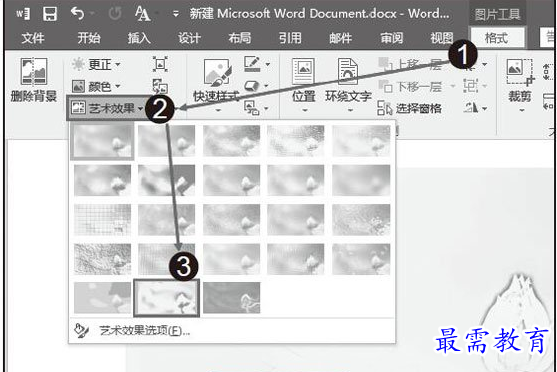Screen dimensions: 557x372
Task: Switch to the 审阅 tab
Action: pyautogui.click(x=391, y=38)
